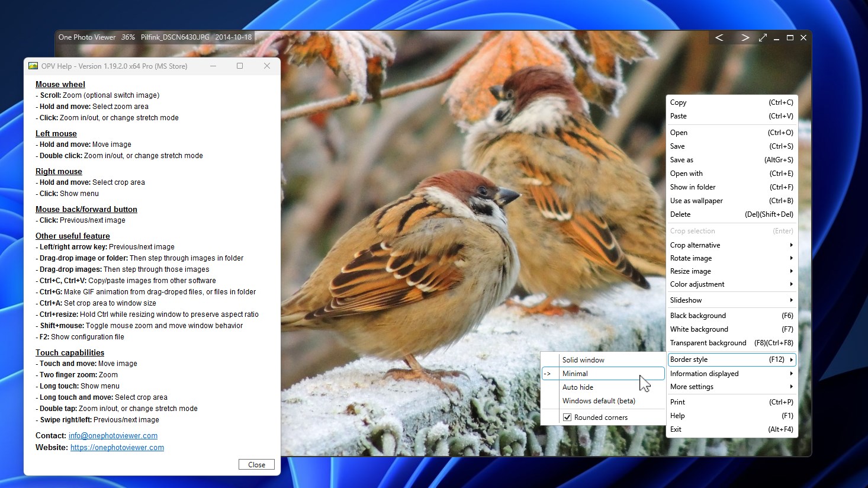
Task: Expand the Rotate image submenu
Action: [691, 258]
